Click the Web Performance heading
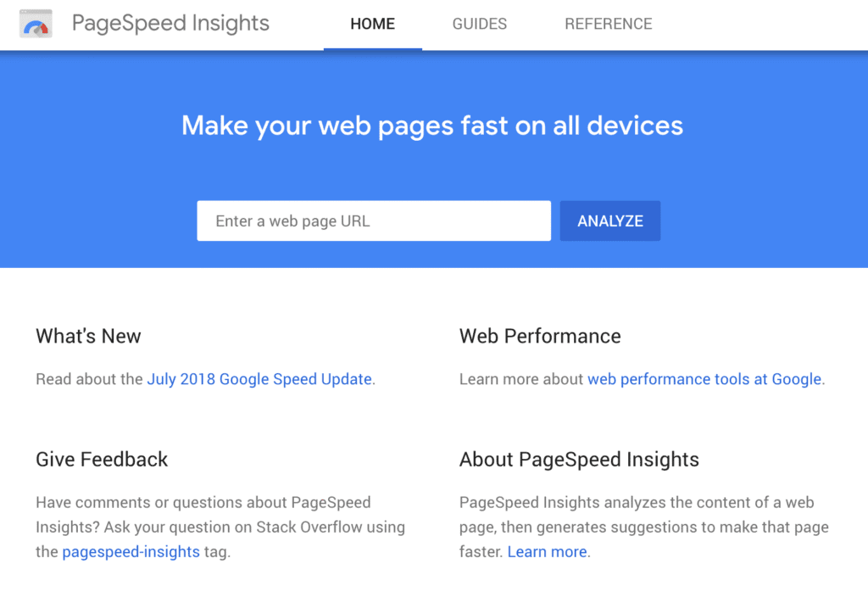Screen dimensions: 868x603 click(540, 336)
